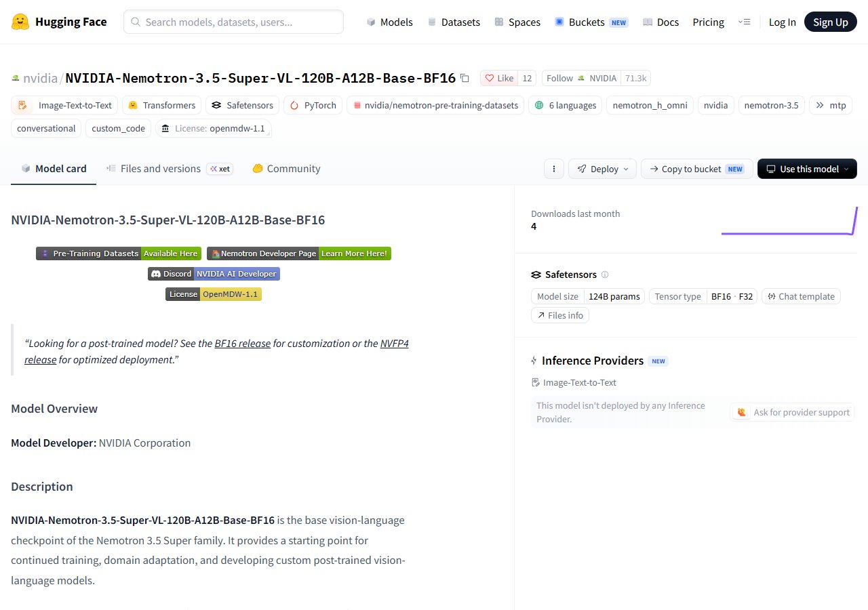Filter by the Image-Text-to-Text tag
Viewport: 868px width, 610px height.
[64, 105]
